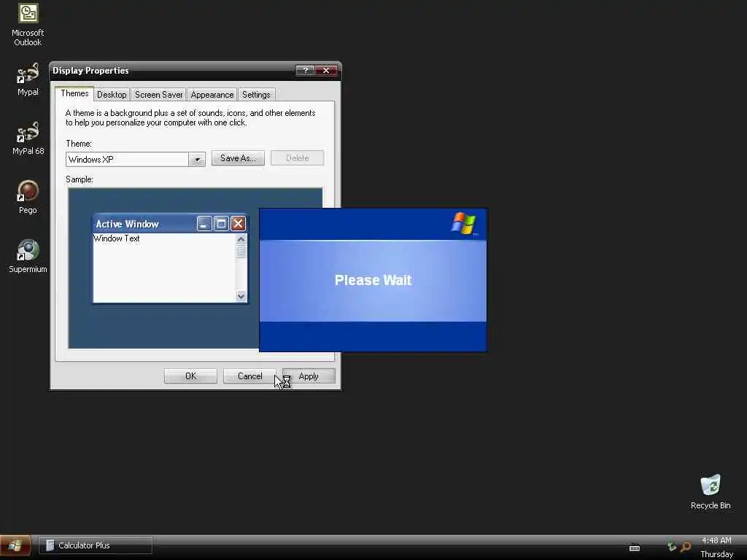Viewport: 747px width, 560px height.
Task: Click the sample window red close button
Action: (239, 224)
